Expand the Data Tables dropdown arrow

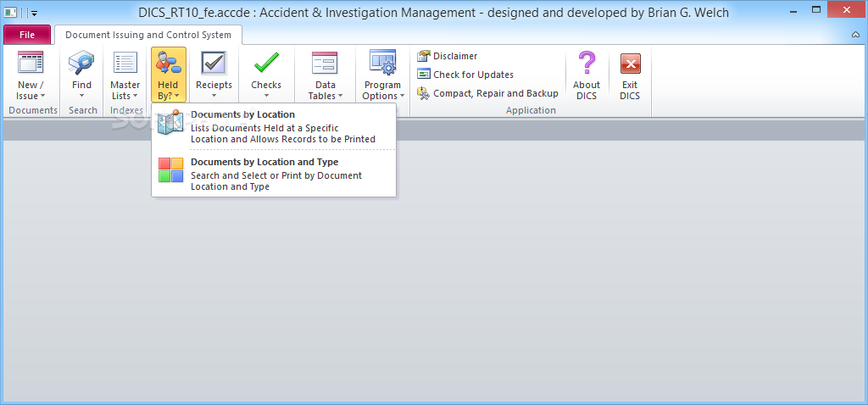click(341, 96)
